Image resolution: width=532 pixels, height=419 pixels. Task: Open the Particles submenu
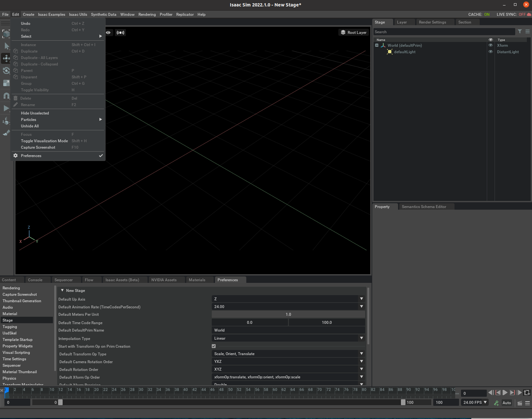[58, 120]
